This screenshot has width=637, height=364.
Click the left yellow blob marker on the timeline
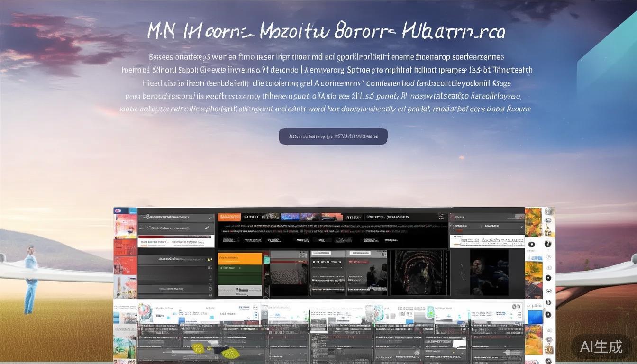coord(198,349)
